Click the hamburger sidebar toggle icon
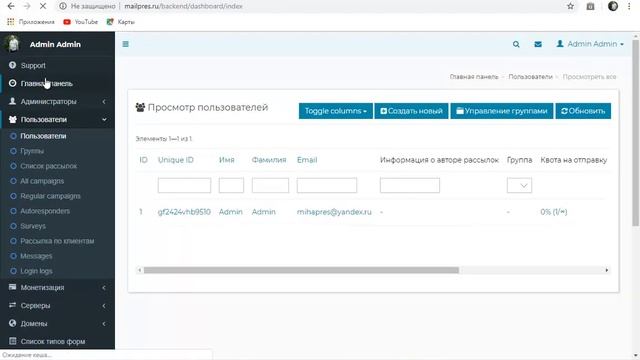This screenshot has height=360, width=640. click(125, 44)
